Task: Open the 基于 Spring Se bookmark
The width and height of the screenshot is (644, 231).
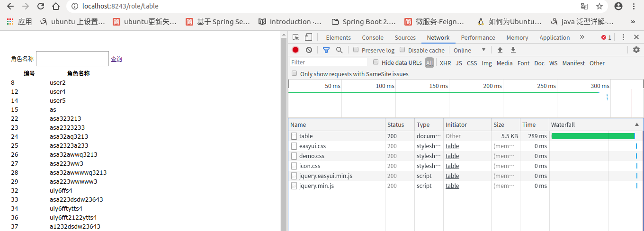Action: [x=217, y=21]
